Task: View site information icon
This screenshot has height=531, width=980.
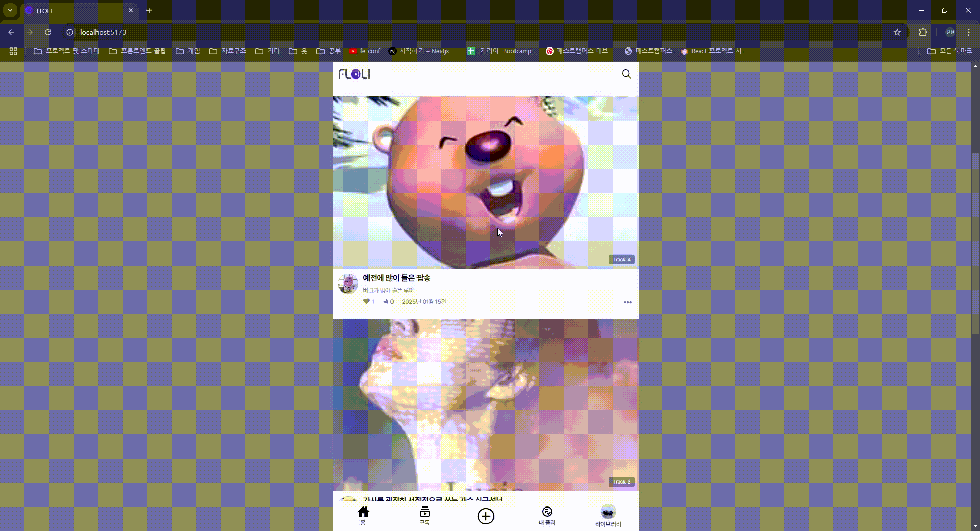Action: [70, 32]
